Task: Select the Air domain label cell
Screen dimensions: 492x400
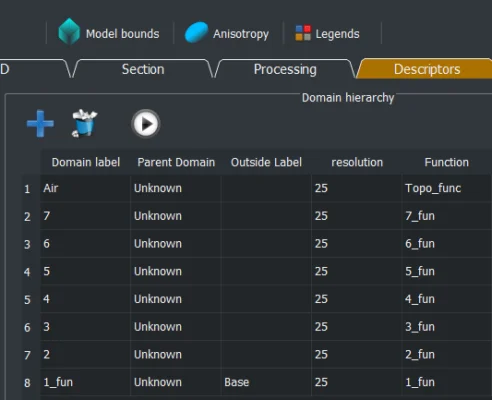Action: point(85,188)
